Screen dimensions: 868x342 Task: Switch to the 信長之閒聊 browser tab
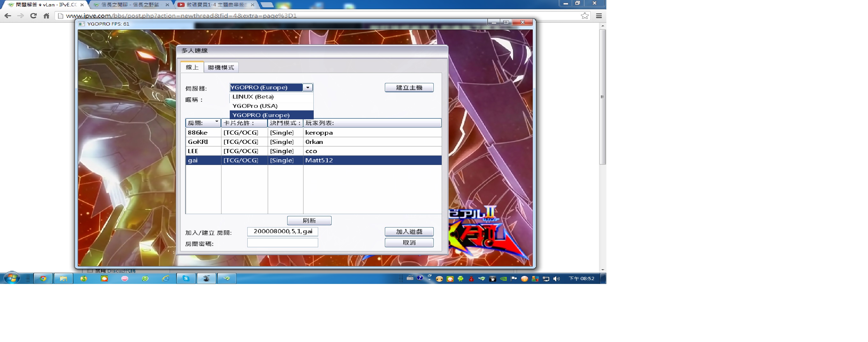[131, 5]
